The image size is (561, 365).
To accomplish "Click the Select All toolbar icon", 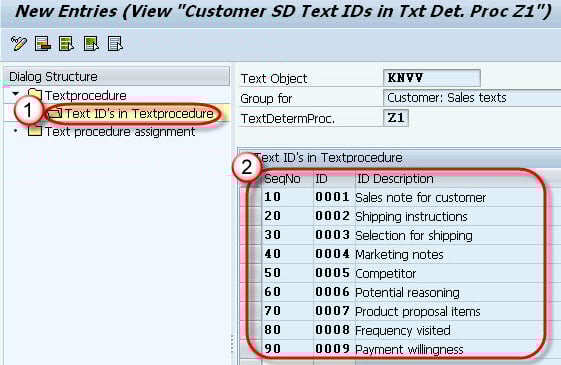I will coord(67,44).
